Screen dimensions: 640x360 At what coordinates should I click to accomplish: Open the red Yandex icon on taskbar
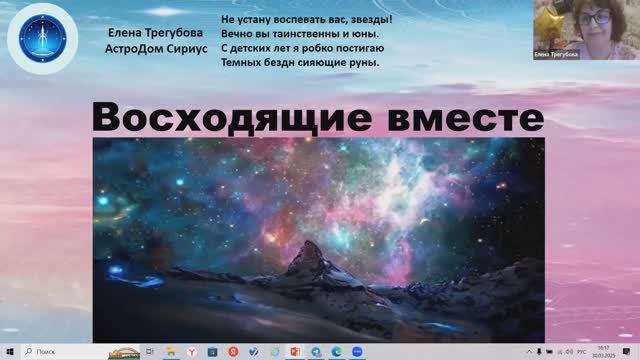point(233,351)
